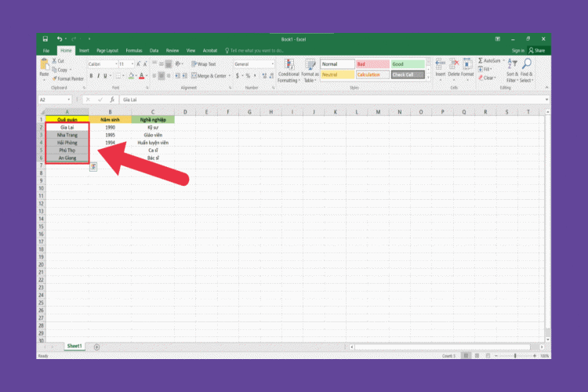Toggle Italic formatting
This screenshot has width=588, height=392.
point(98,76)
